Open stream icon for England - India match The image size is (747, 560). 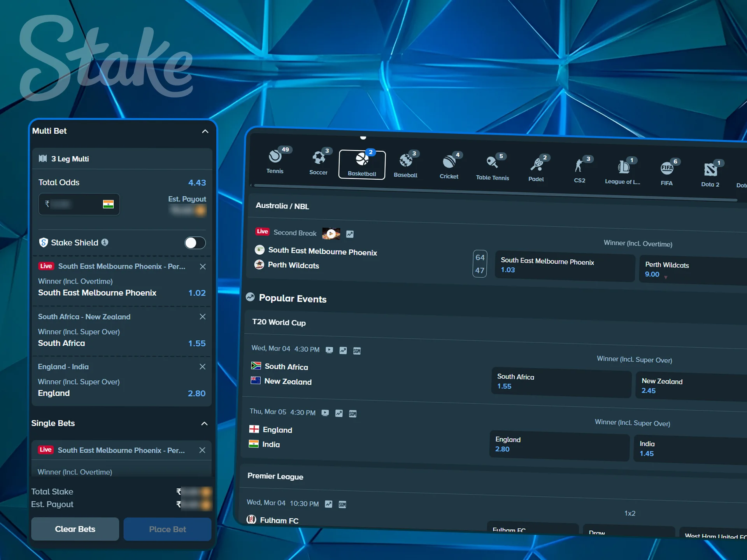point(325,413)
